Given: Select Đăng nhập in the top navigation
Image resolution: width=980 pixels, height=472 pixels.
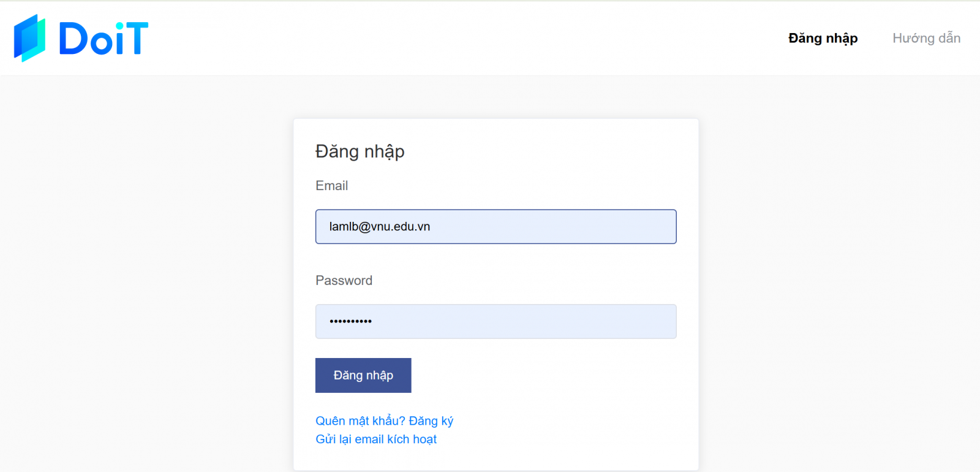Looking at the screenshot, I should pyautogui.click(x=823, y=38).
